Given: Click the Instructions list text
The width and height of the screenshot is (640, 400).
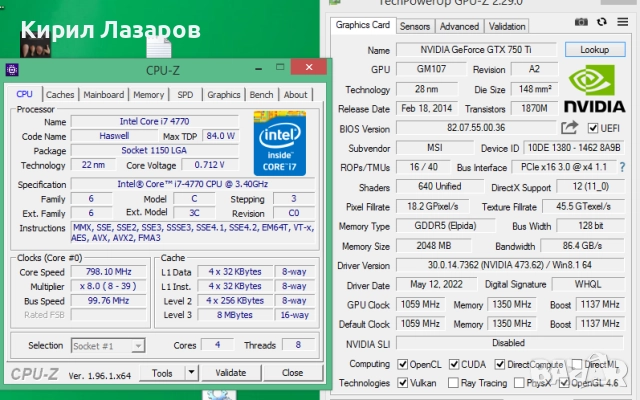Looking at the screenshot, I should click(193, 233).
